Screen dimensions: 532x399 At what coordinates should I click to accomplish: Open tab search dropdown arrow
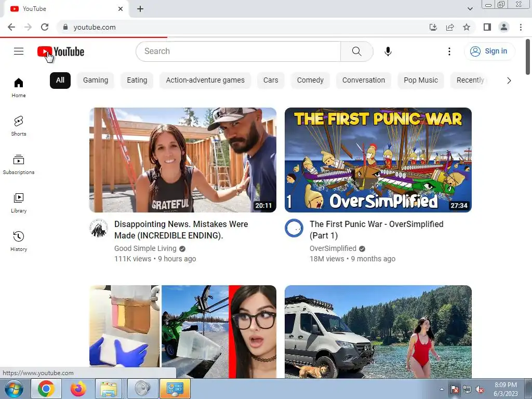point(470,9)
